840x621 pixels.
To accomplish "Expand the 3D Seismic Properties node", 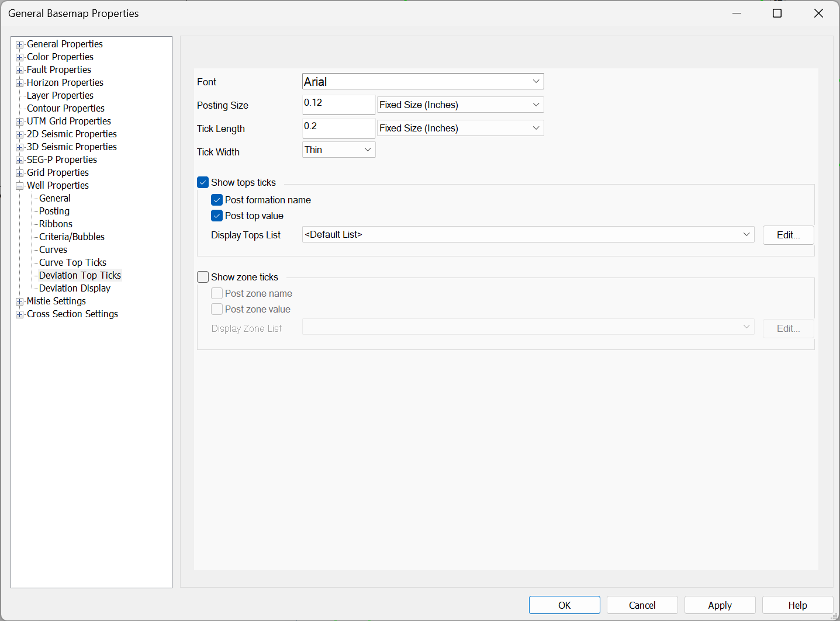I will tap(20, 147).
